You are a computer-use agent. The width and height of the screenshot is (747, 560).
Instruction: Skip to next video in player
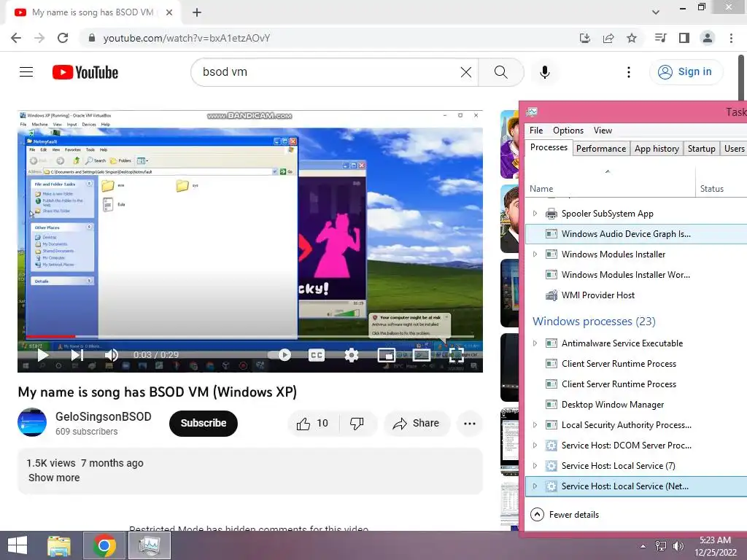pyautogui.click(x=77, y=355)
